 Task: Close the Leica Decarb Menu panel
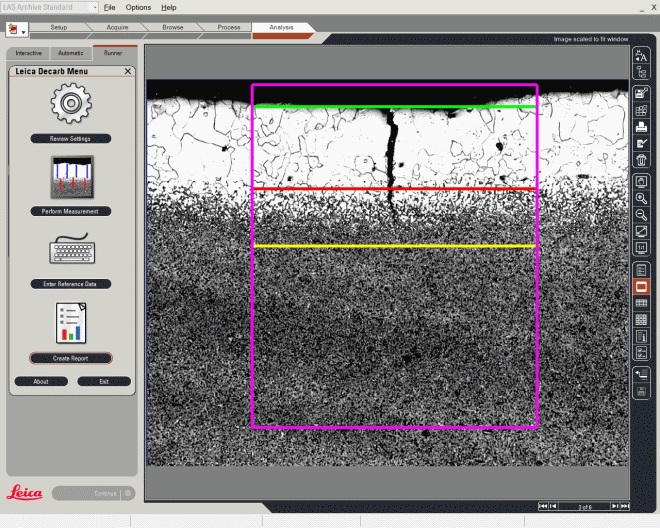point(127,72)
